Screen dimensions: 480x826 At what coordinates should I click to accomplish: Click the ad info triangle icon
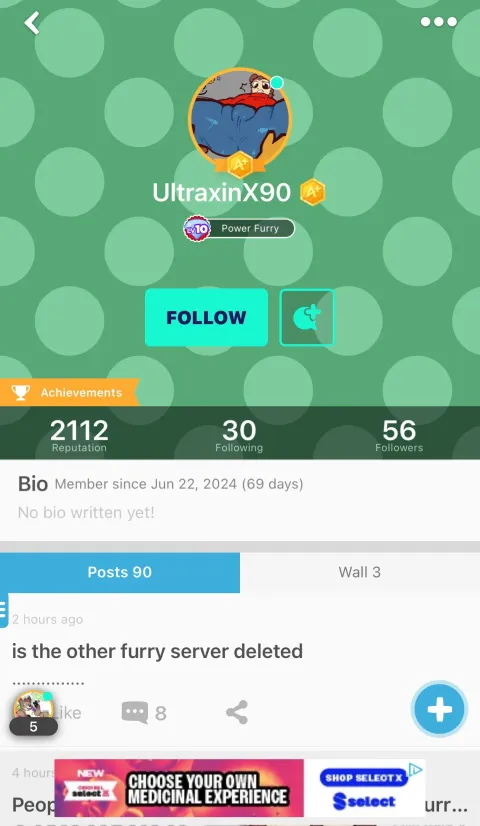click(x=416, y=769)
